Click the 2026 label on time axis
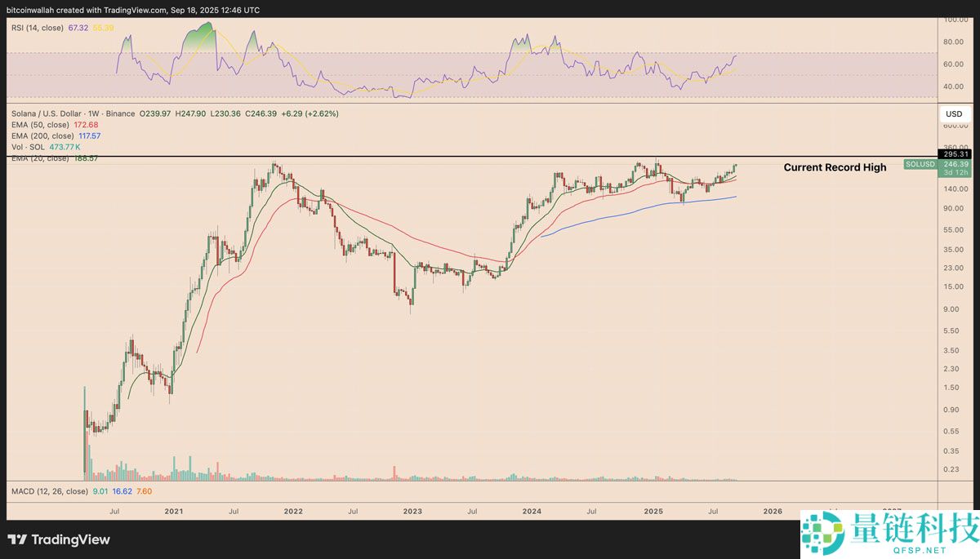The image size is (980, 559). click(x=772, y=511)
